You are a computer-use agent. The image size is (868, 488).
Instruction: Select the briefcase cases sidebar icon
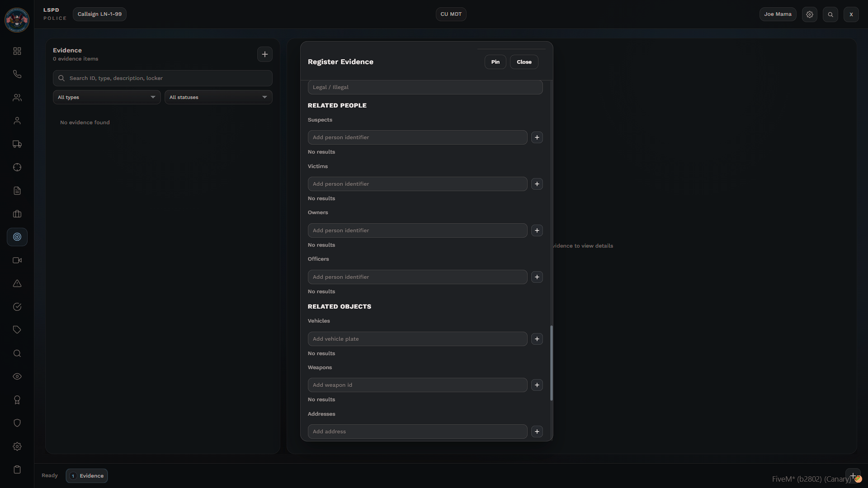(17, 214)
